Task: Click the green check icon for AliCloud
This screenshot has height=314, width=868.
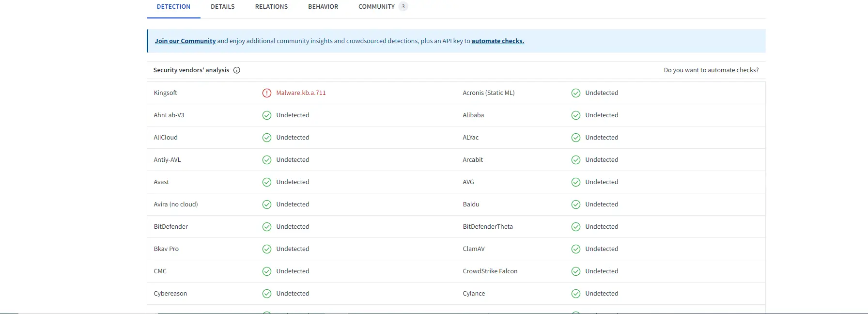Action: coord(267,138)
